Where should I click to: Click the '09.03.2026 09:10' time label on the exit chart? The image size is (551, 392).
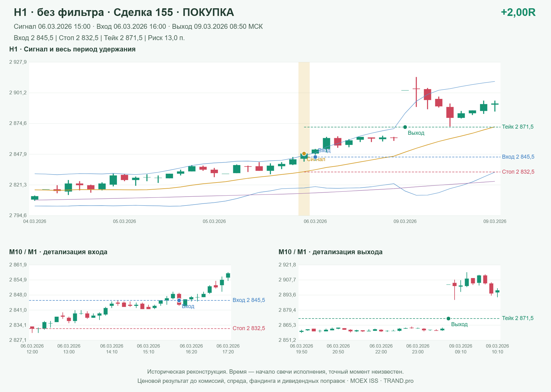(461, 349)
